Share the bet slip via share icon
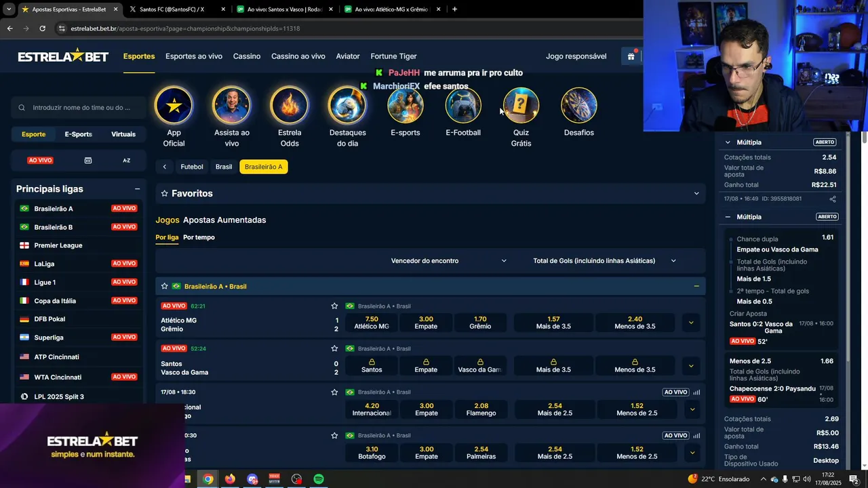This screenshot has width=868, height=488. (833, 199)
